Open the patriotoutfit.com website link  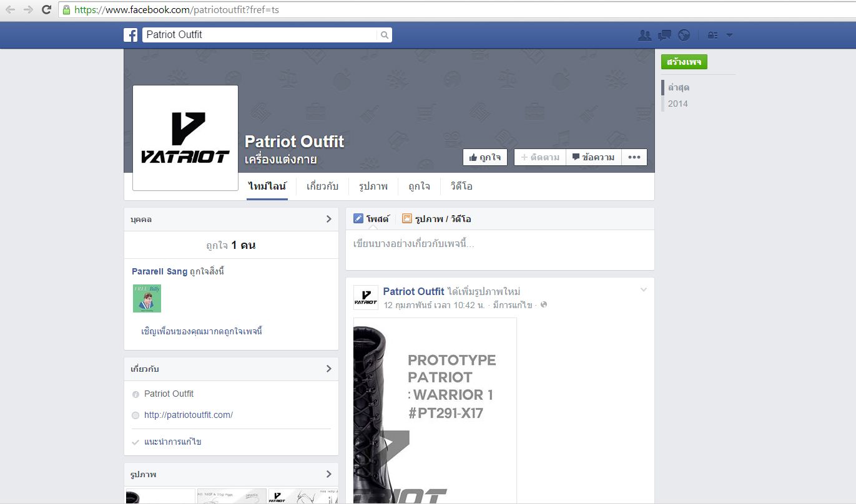coord(189,415)
